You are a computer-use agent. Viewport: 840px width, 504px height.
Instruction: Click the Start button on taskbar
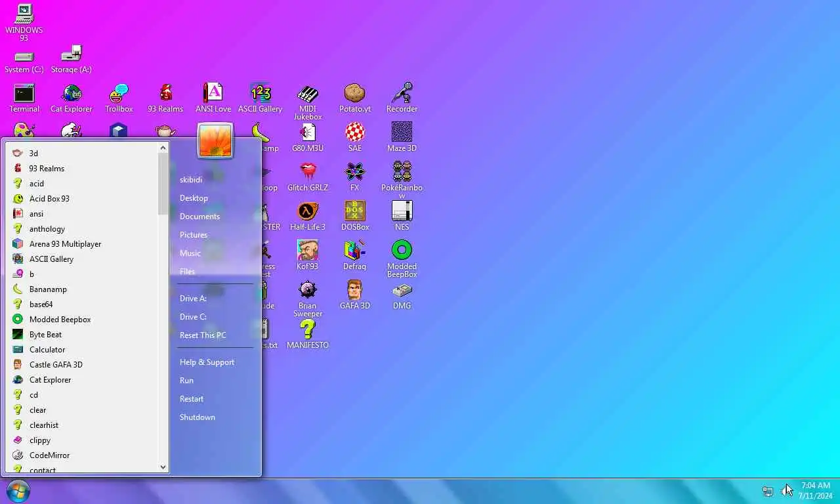(18, 492)
